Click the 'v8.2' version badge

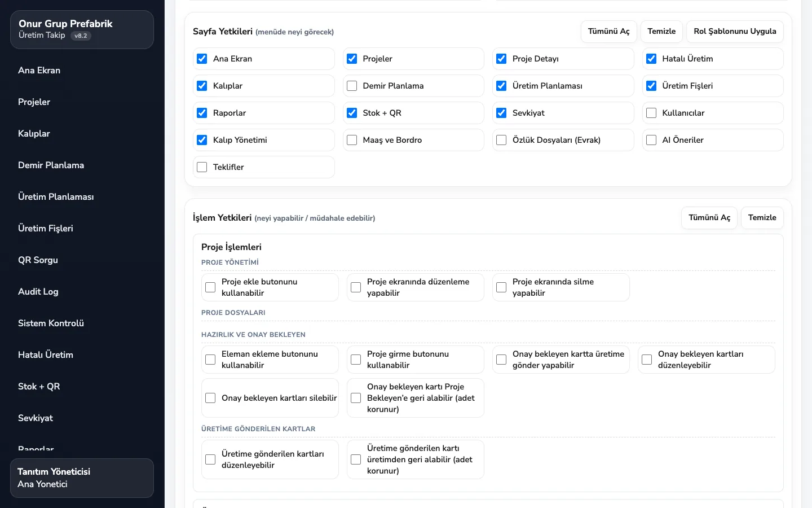coord(81,36)
